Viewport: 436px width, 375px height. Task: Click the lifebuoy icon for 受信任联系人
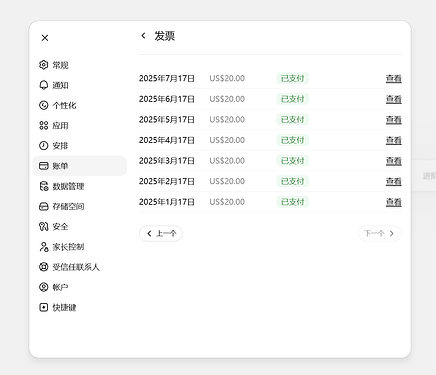[44, 267]
